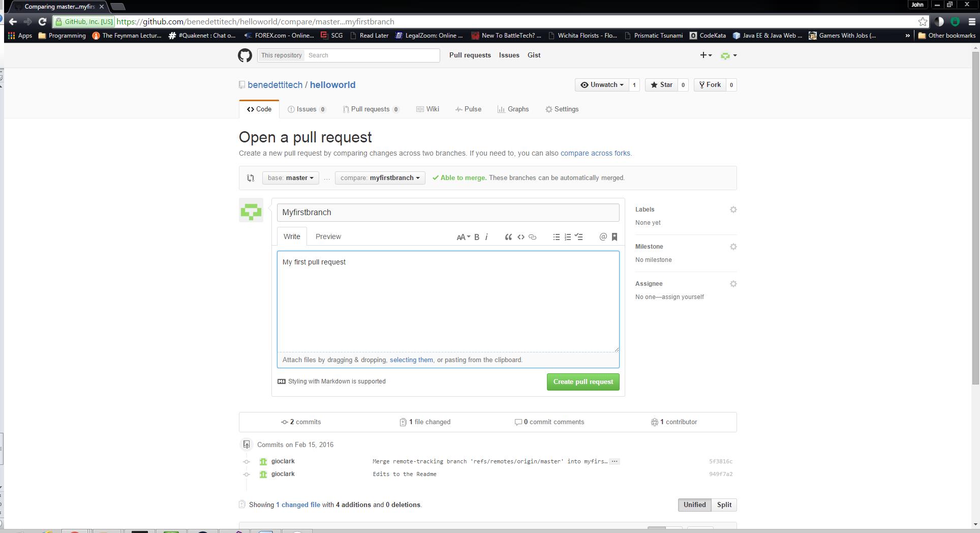Open the Apps shortcut in the bookmarks bar
This screenshot has height=533, width=980.
point(20,36)
